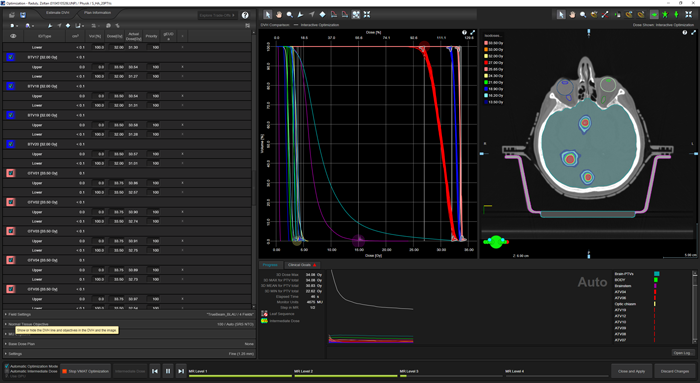Select the pointer tool in the DVH toolbar
The height and width of the screenshot is (383, 700).
click(267, 15)
